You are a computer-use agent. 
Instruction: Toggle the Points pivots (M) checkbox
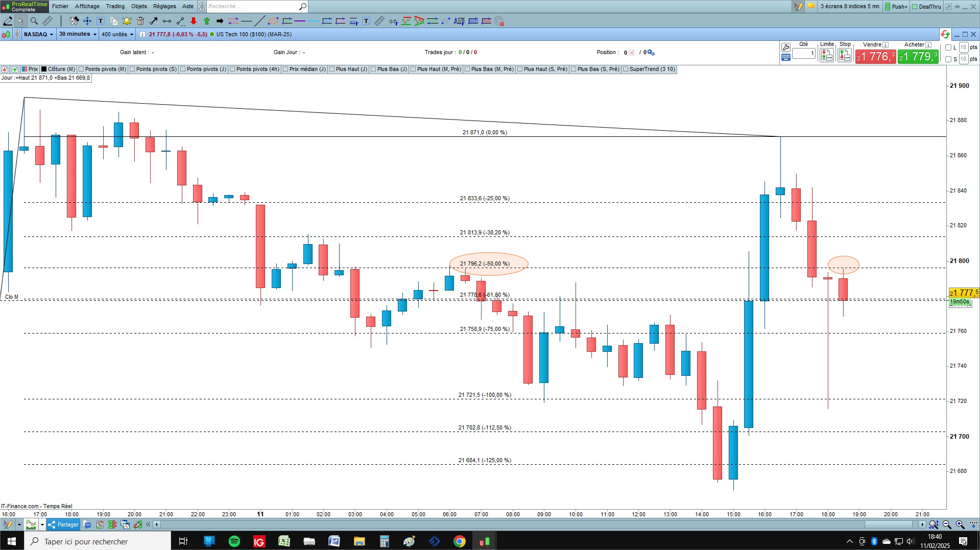[82, 69]
